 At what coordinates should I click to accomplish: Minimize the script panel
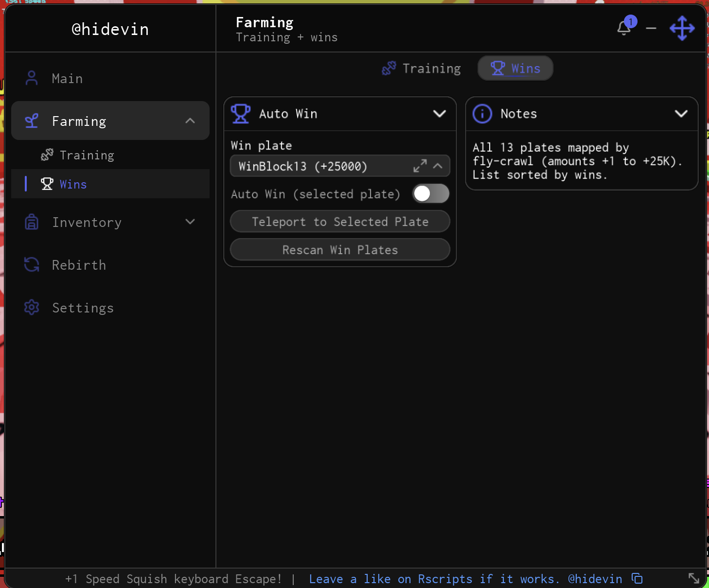651,29
